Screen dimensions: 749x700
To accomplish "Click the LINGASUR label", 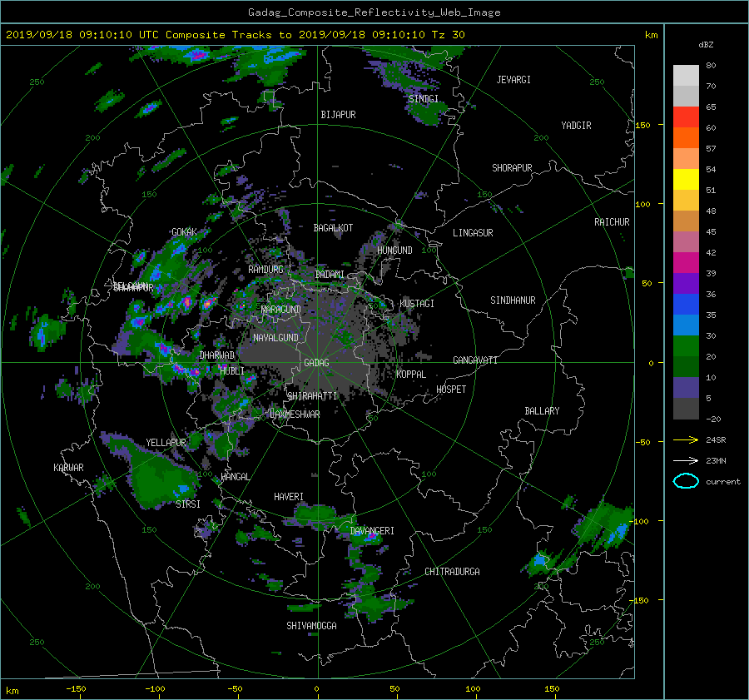I will click(473, 233).
